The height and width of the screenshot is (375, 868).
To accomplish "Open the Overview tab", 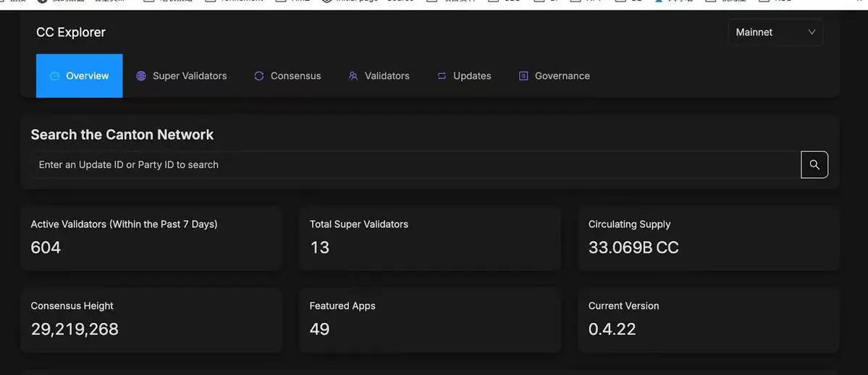I will [79, 76].
